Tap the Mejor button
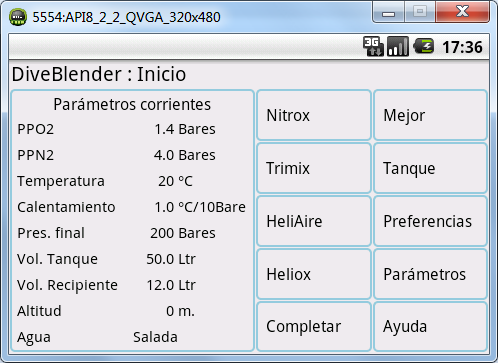498x363 pixels. tap(430, 115)
